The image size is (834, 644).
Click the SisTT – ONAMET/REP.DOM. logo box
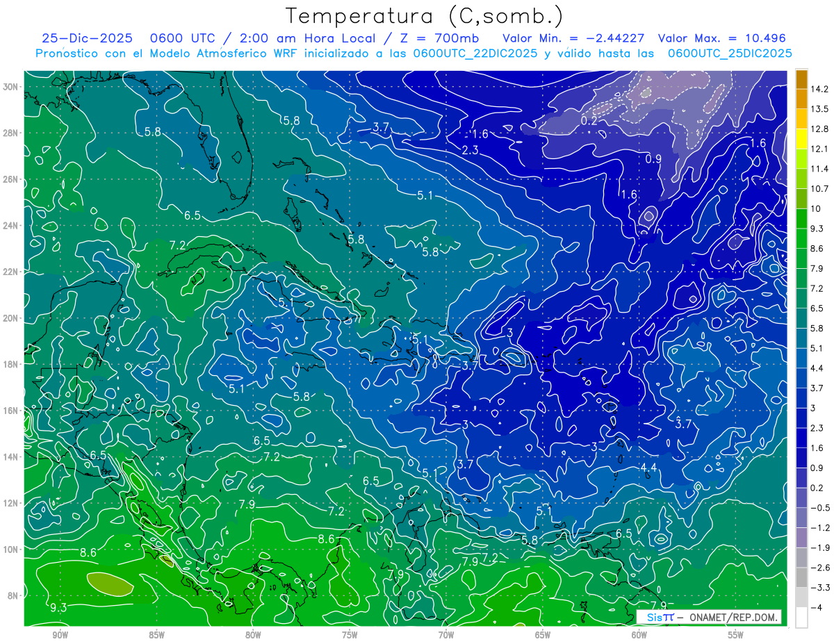[709, 617]
